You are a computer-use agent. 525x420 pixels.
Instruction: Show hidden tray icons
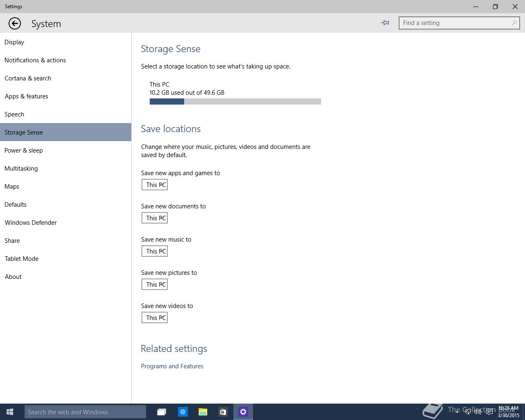pos(457,412)
